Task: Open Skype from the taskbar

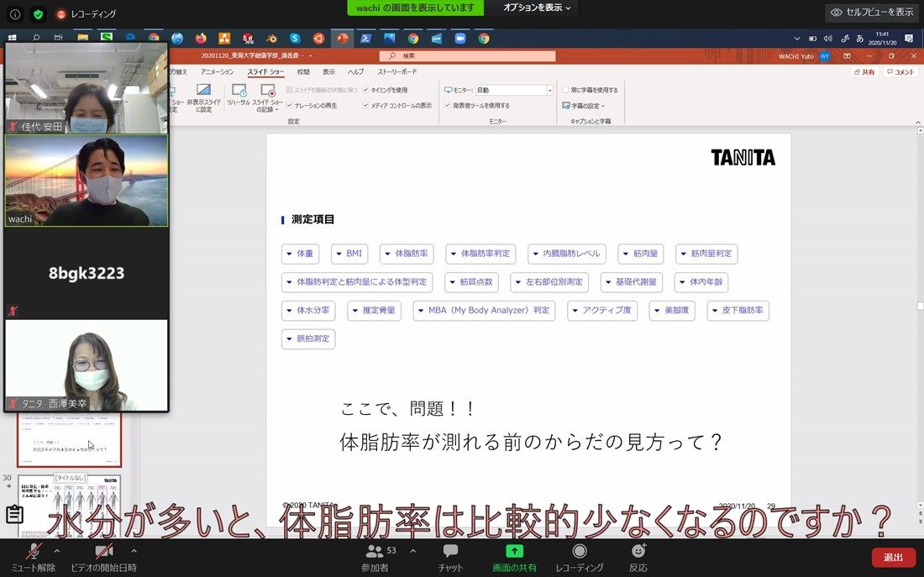Action: (295, 39)
